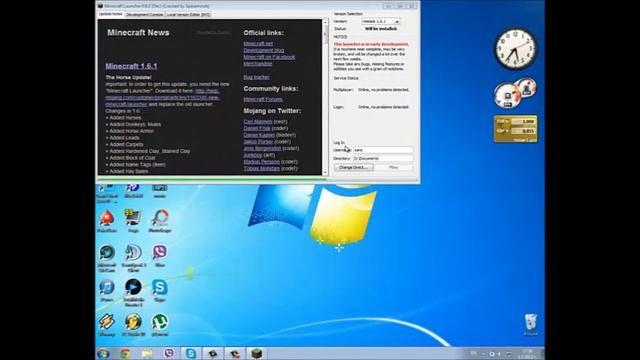Click the gold currency rates gadget
This screenshot has height=360, width=640.
[x=516, y=129]
